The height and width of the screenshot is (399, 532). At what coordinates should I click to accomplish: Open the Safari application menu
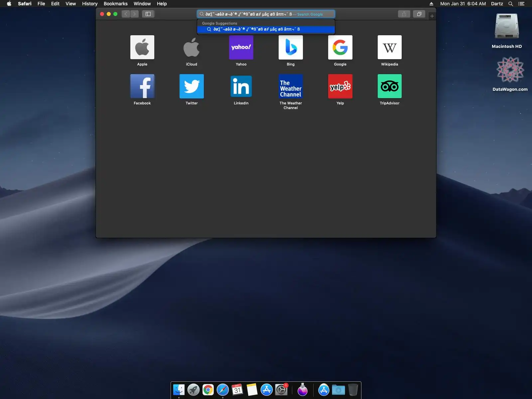pyautogui.click(x=25, y=4)
